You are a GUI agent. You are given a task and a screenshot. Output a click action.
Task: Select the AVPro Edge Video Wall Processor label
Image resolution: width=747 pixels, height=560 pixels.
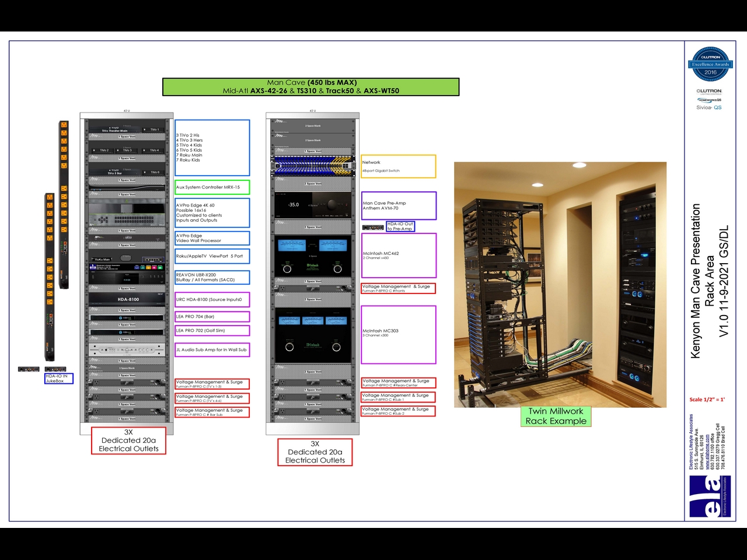(x=212, y=238)
